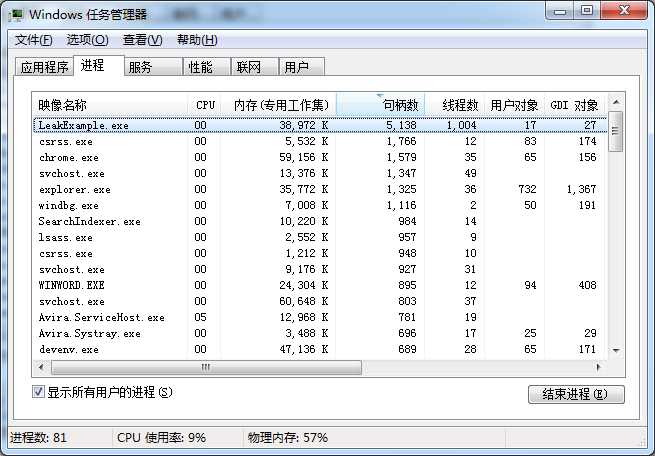Switch to the 用户 tab
This screenshot has height=456, width=655.
click(301, 67)
